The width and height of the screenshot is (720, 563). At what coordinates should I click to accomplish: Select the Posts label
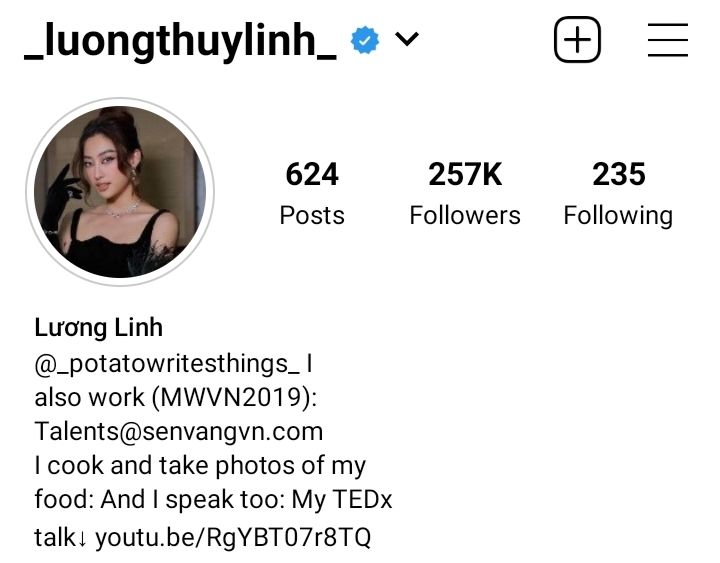[x=312, y=215]
